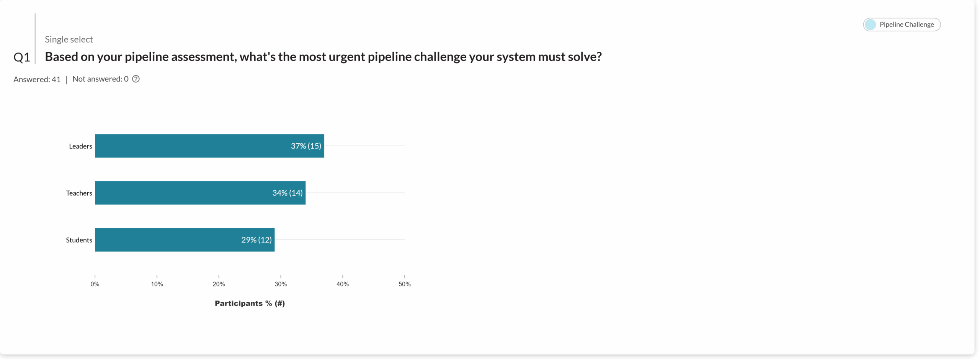The width and height of the screenshot is (980, 360).
Task: Click the Q1 question number
Action: click(22, 57)
